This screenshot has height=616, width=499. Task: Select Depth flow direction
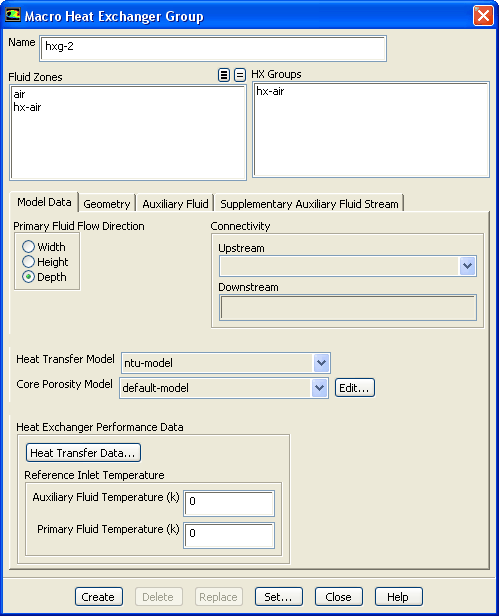(x=28, y=277)
